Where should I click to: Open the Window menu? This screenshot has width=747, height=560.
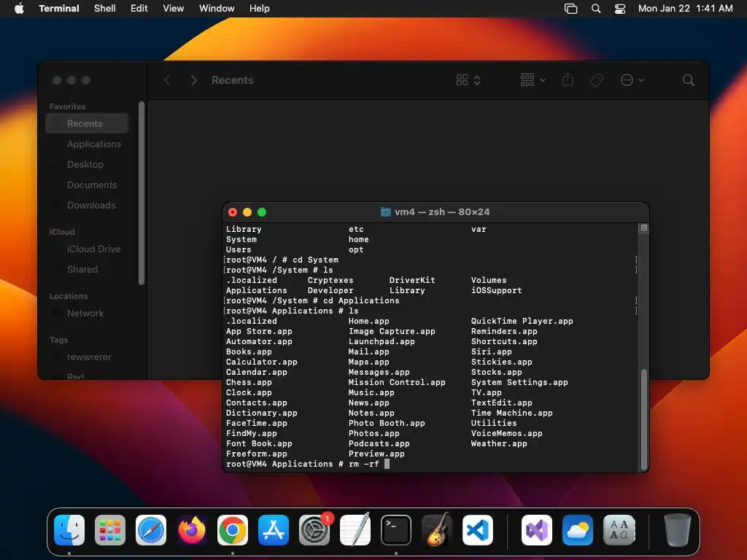point(217,9)
